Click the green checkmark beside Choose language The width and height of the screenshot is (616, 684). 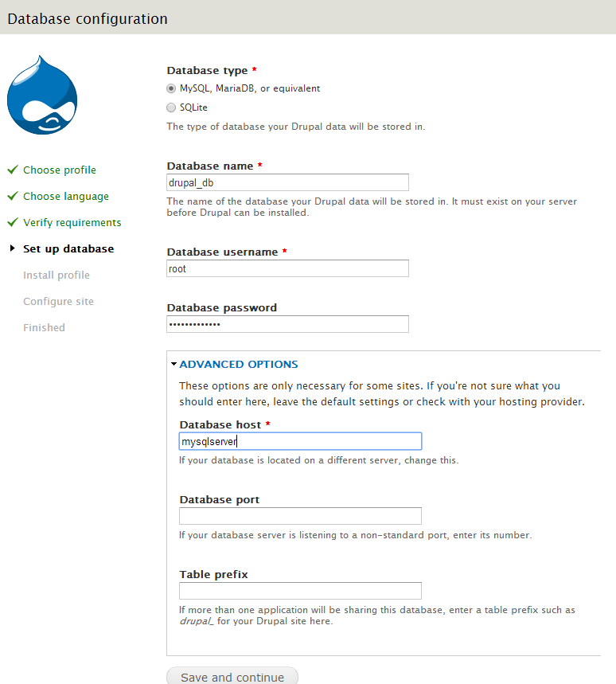(x=13, y=195)
